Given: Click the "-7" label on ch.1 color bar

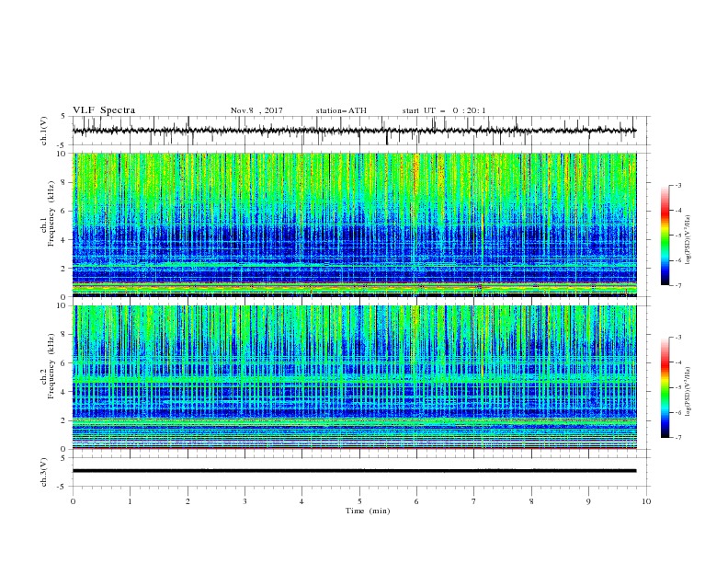Looking at the screenshot, I should click(x=678, y=285).
